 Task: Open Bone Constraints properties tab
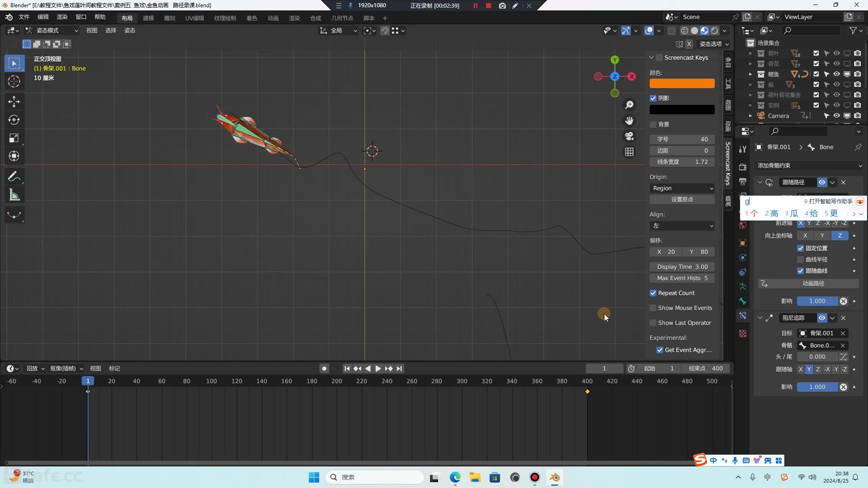[x=743, y=316]
